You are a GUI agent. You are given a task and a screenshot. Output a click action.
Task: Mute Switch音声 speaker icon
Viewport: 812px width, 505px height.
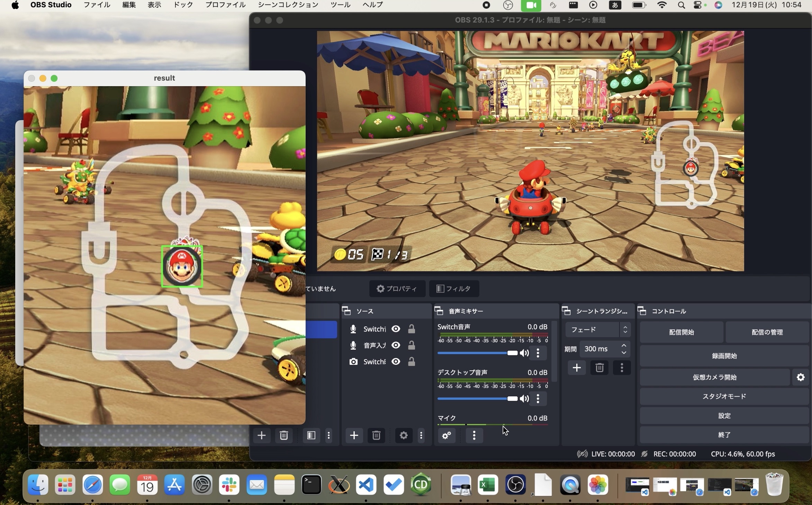coord(524,353)
